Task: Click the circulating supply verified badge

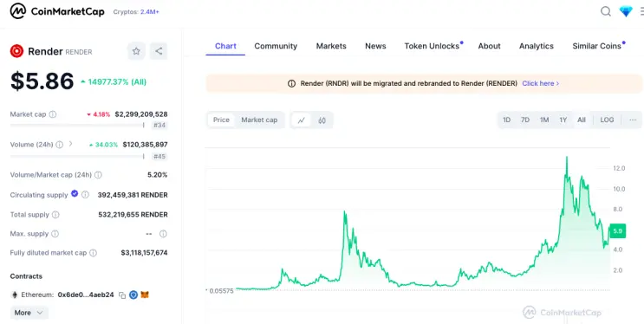Action: coord(75,193)
